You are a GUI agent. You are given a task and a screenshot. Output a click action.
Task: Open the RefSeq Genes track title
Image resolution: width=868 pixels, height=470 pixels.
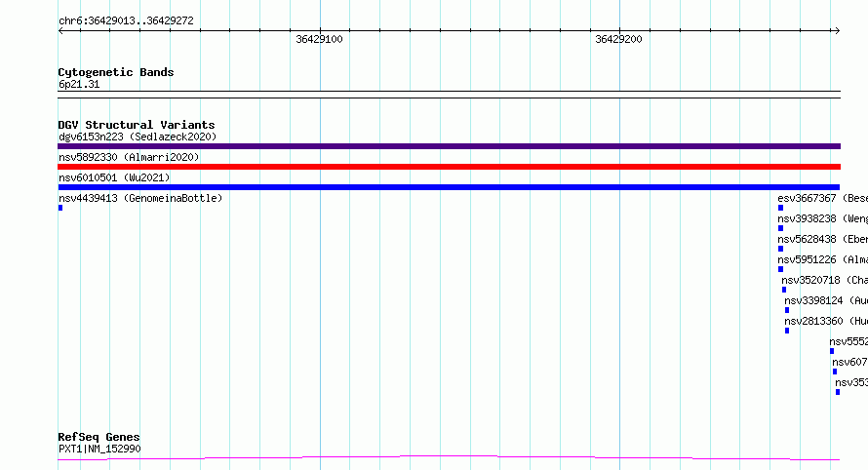click(x=99, y=438)
